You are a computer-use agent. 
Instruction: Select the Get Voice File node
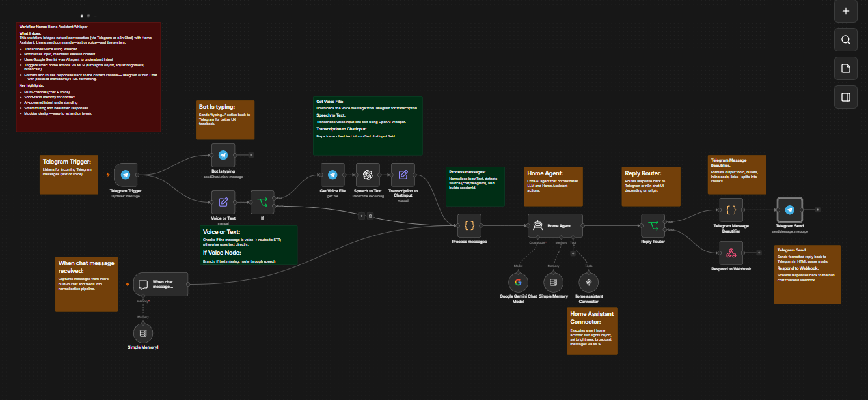(x=332, y=175)
